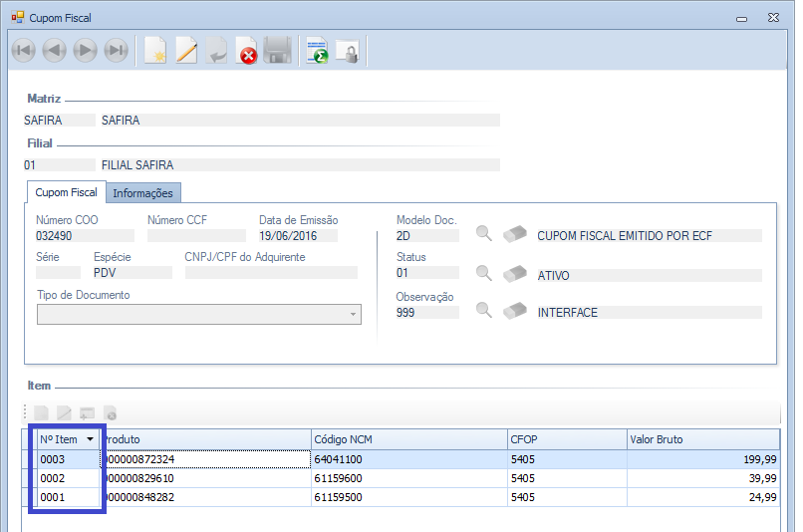
Task: Open the Tipo de Documento dropdown
Action: tap(353, 315)
